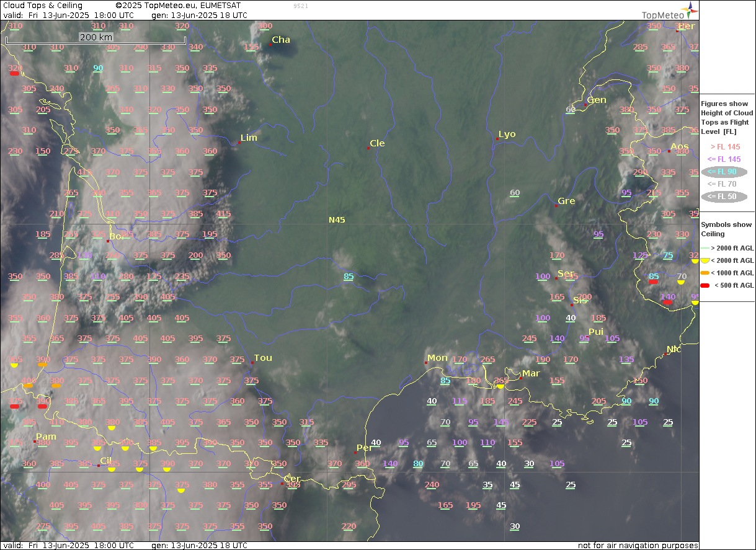Viewport: 756px width, 550px height.
Task: Click the '9521' number in the header
Action: [300, 6]
